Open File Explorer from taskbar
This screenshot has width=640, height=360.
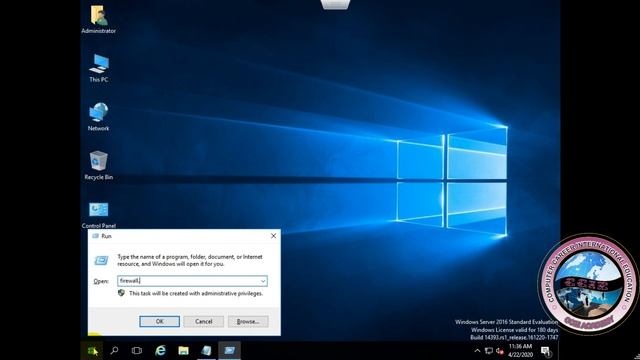(183, 350)
